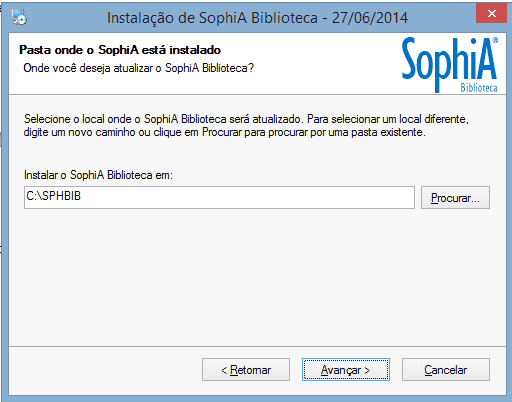Click the instruction paragraph starting with 'Selecione o local'
This screenshot has height=402, width=512.
coord(246,126)
